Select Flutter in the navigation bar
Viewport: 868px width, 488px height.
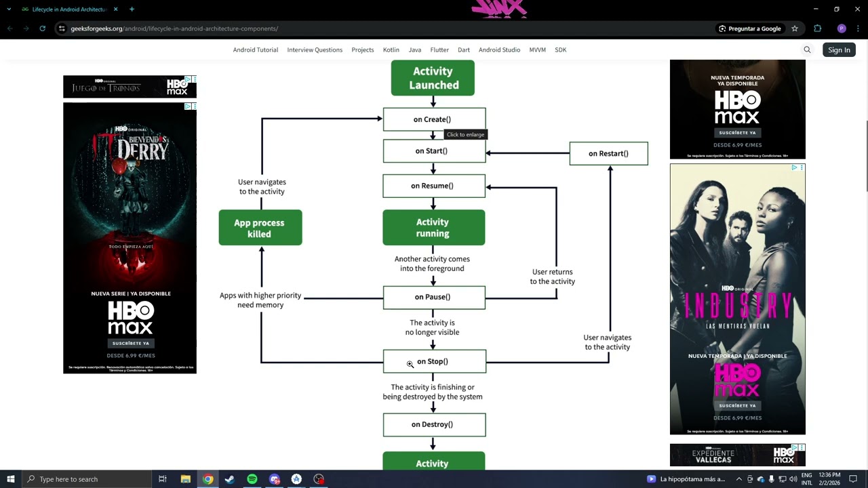click(439, 49)
